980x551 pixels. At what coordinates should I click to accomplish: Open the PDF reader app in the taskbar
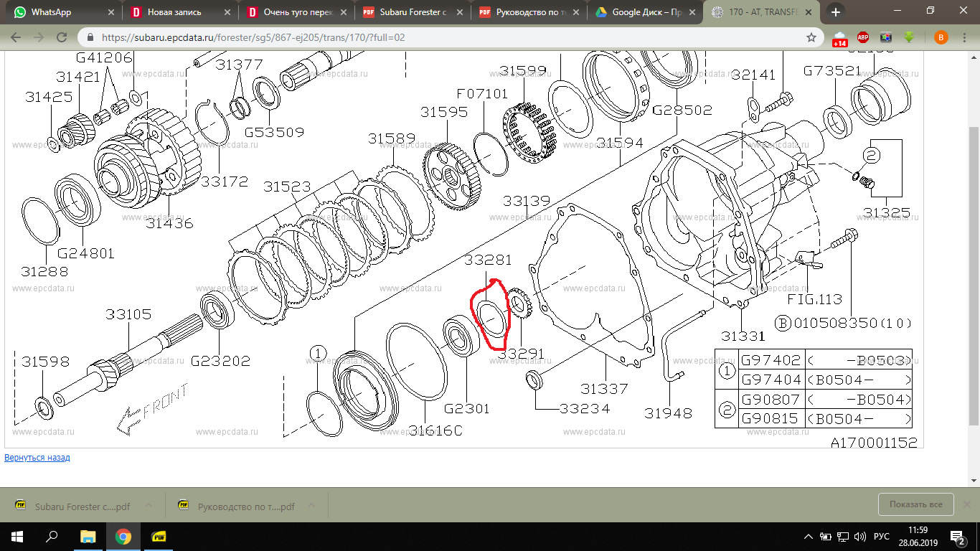[159, 536]
